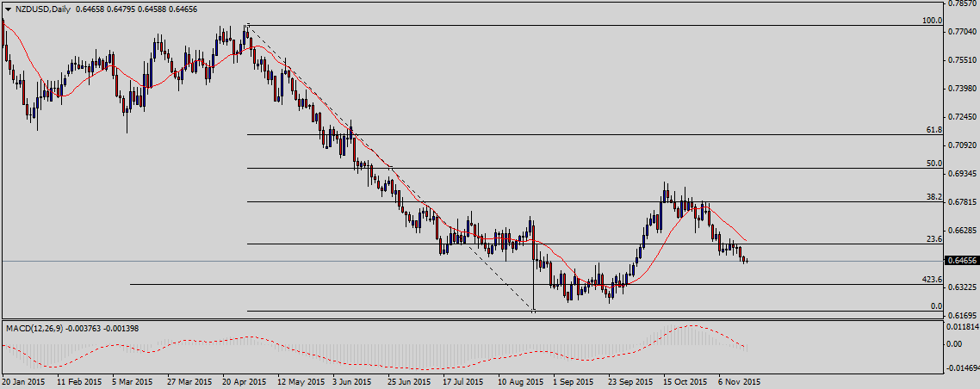Click the 0.00 MACD scale zero label

pos(955,344)
